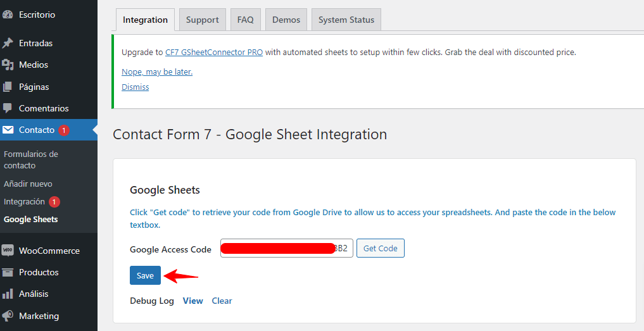
Task: Click the WooCommerce logo icon
Action: coord(8,251)
